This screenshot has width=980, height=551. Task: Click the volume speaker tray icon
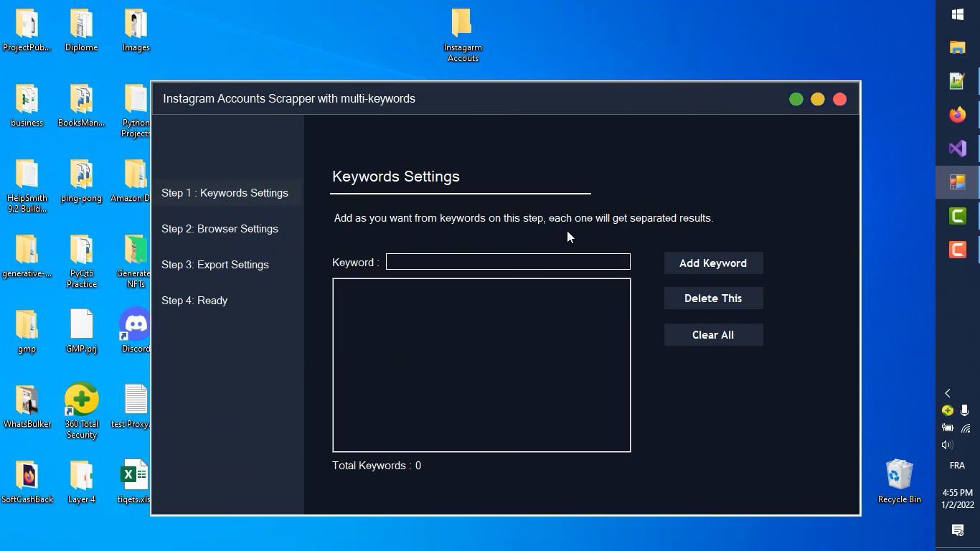948,445
